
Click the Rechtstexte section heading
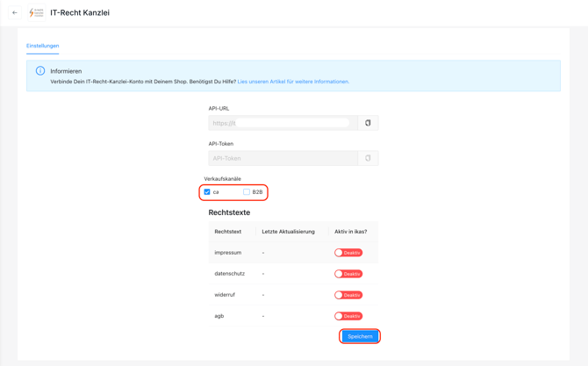coord(229,212)
